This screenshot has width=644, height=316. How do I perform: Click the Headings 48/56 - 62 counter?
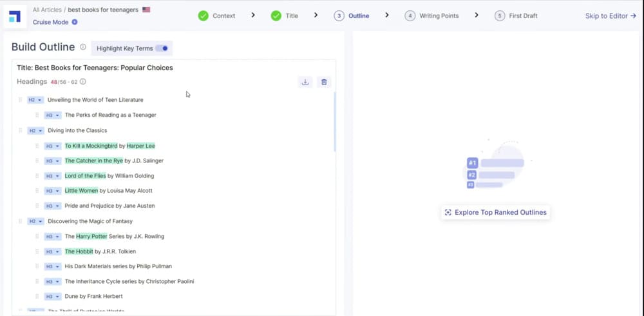(x=47, y=81)
